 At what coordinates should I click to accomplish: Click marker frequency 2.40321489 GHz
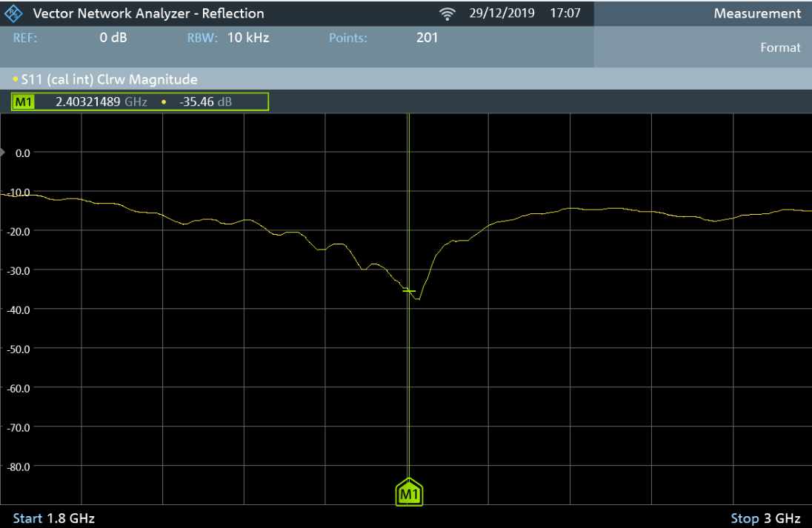click(101, 102)
